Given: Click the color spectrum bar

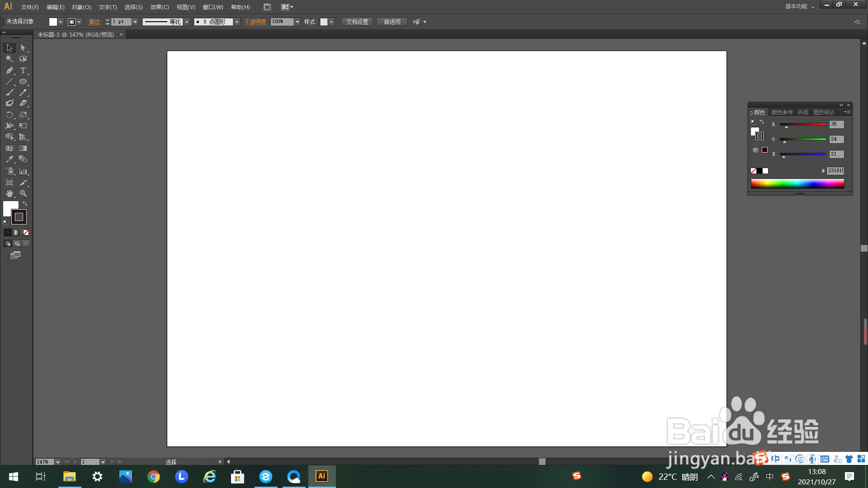Looking at the screenshot, I should 797,183.
